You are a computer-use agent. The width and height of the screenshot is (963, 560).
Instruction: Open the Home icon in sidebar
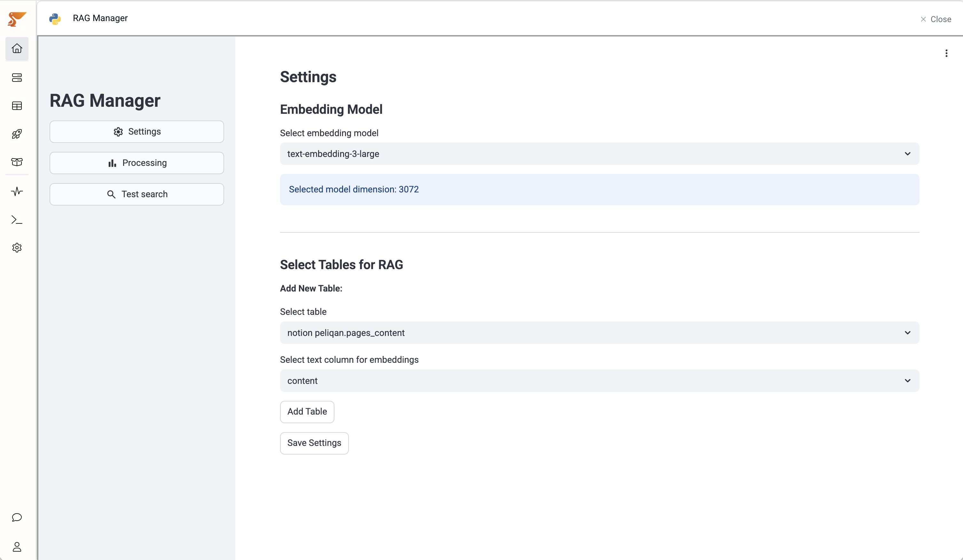click(17, 49)
